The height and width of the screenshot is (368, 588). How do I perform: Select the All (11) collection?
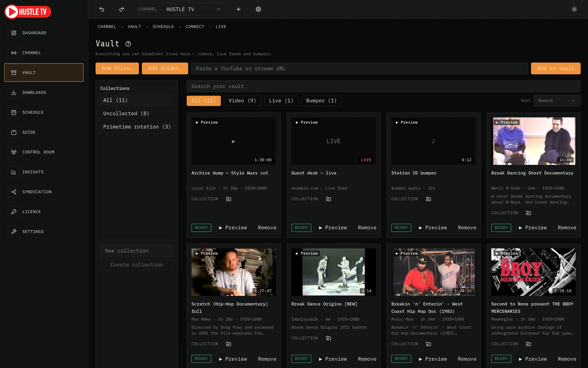pyautogui.click(x=137, y=100)
